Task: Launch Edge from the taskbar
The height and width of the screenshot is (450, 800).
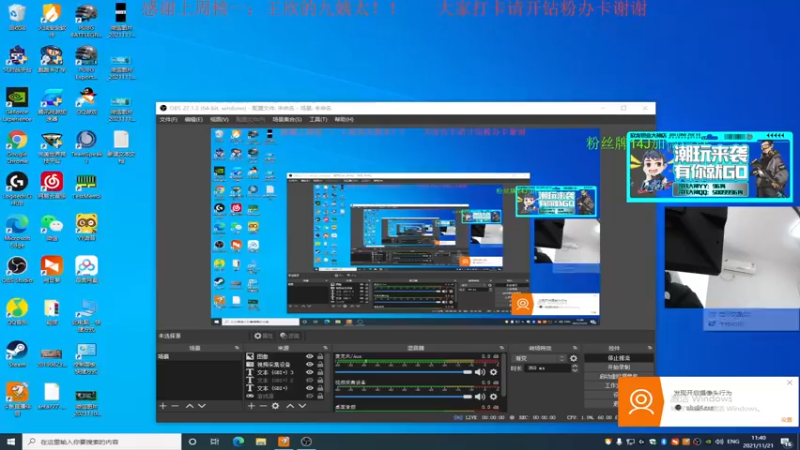Action: (238, 441)
